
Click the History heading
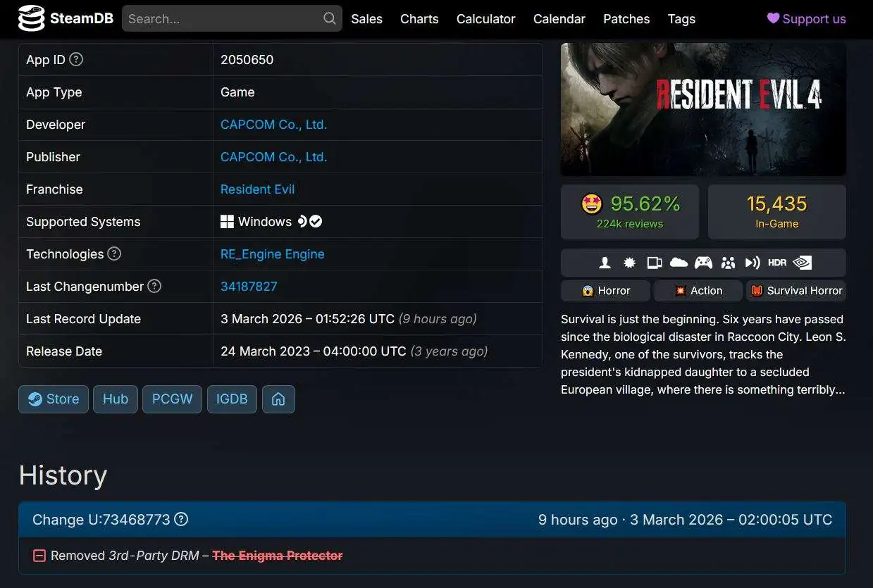point(63,475)
